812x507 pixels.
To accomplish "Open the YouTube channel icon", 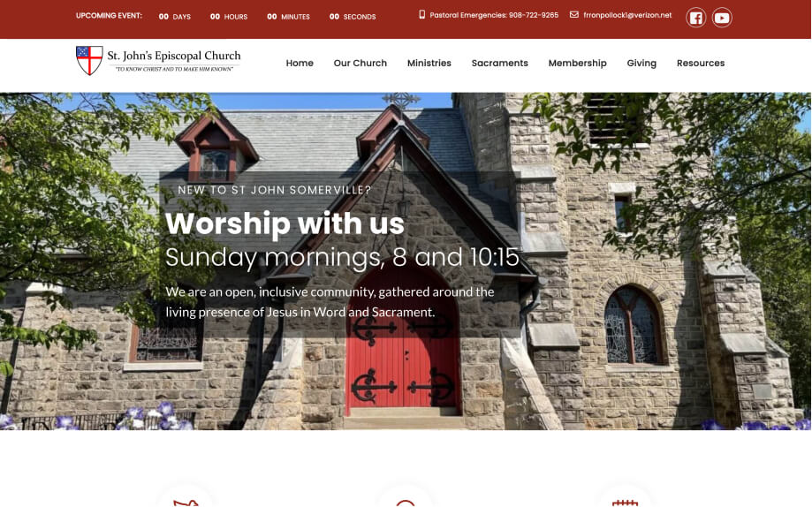I will tap(722, 19).
